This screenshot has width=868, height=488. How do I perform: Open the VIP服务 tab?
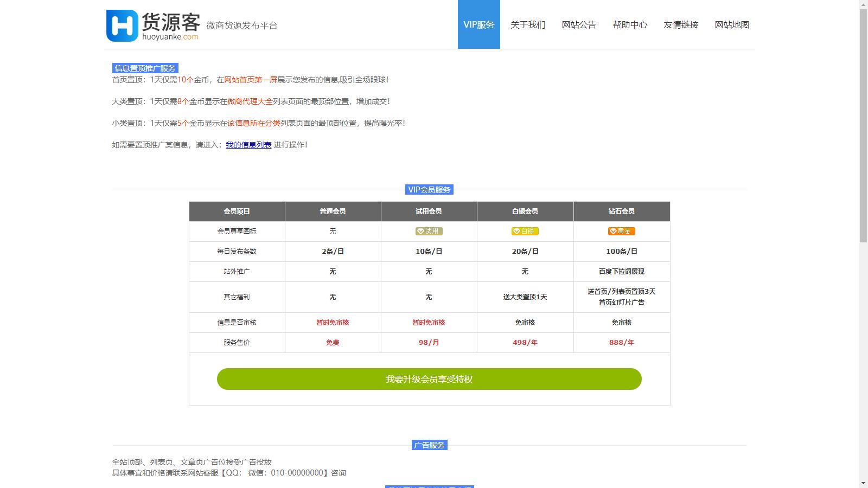coord(478,24)
